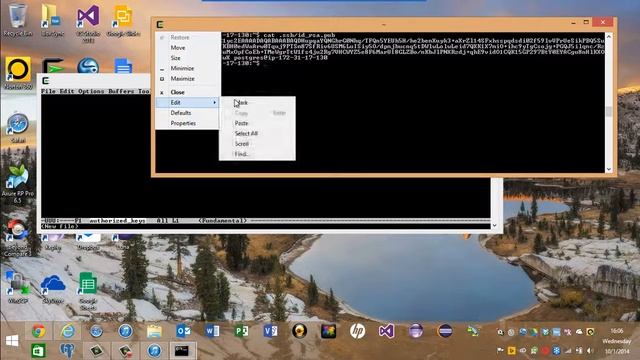The height and width of the screenshot is (360, 640).
Task: Open the WinSCP desktop shortcut
Action: (x=18, y=287)
